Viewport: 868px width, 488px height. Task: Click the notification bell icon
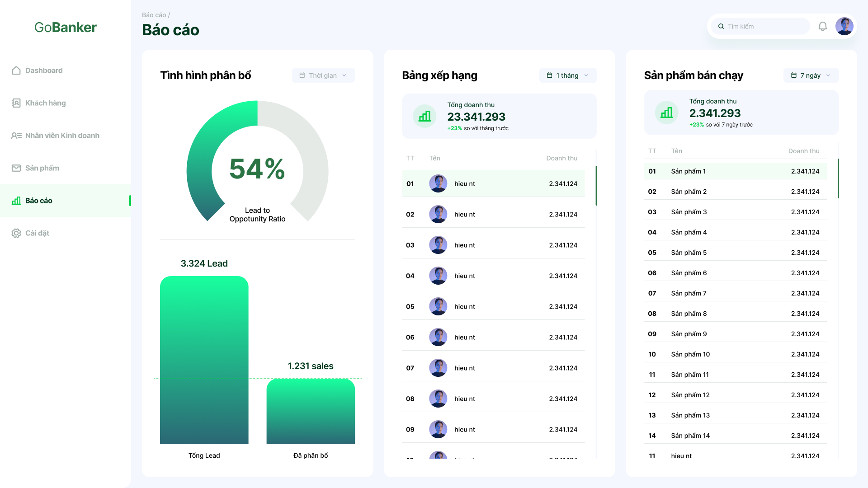tap(823, 26)
